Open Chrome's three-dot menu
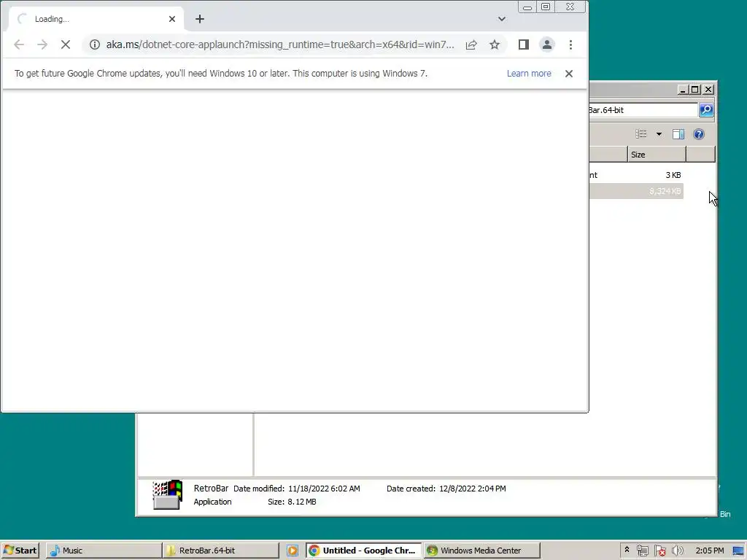Screen dimensions: 747x560 point(570,44)
